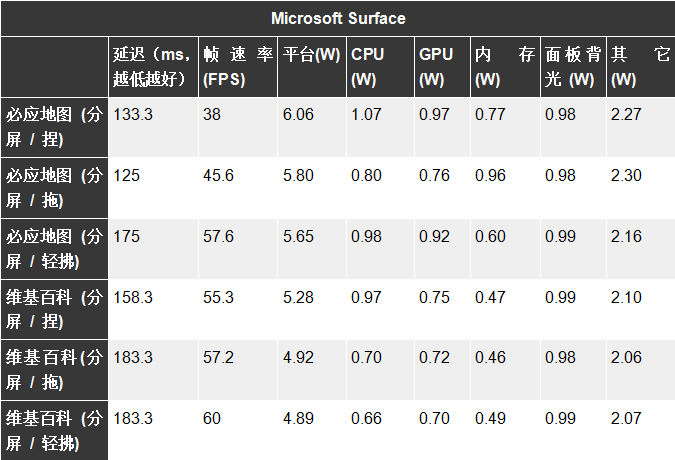The height and width of the screenshot is (460, 675).
Task: Click the 2.07 other power cell
Action: (x=626, y=418)
